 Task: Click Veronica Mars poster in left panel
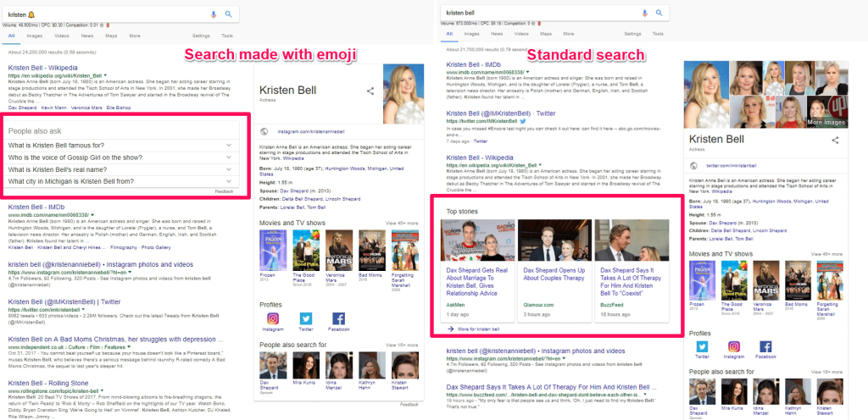pyautogui.click(x=339, y=251)
